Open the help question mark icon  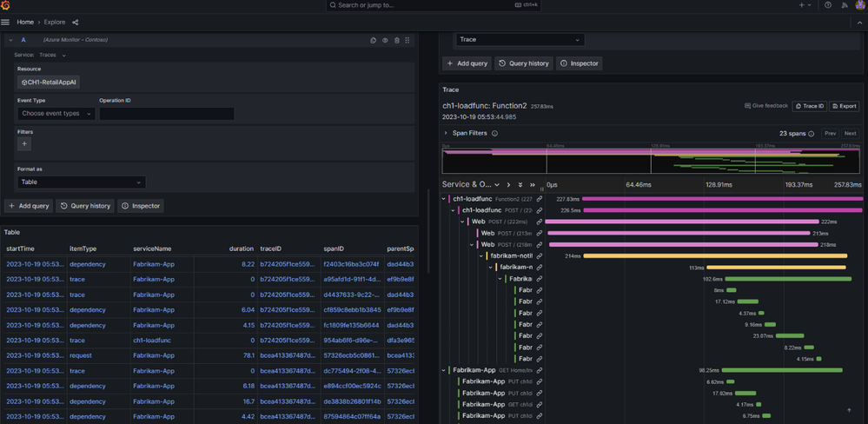click(828, 5)
